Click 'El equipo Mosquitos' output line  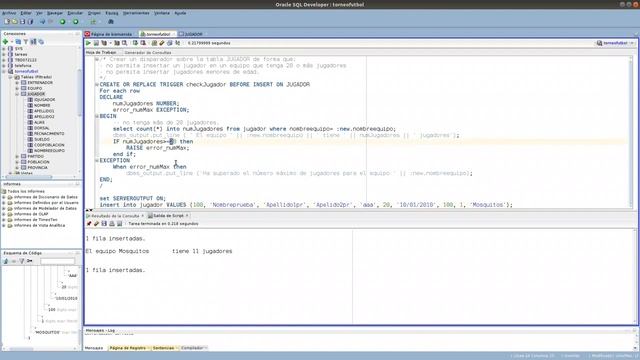[x=158, y=251]
